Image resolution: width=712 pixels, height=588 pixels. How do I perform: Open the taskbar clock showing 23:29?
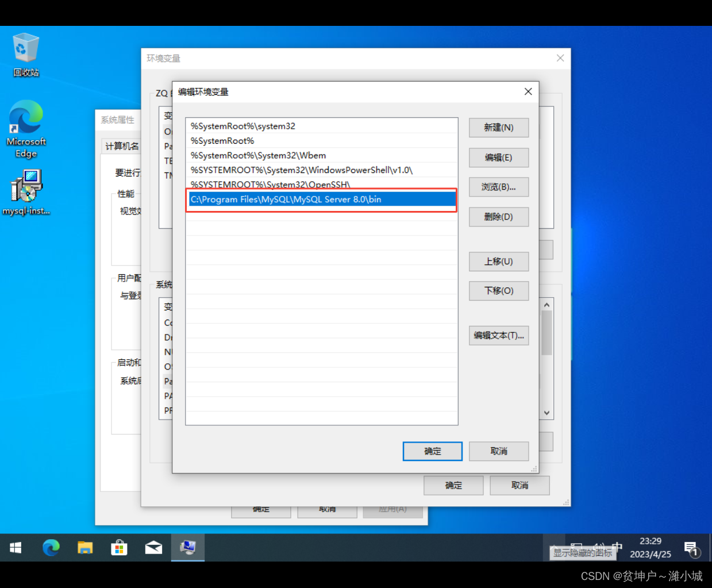(650, 548)
